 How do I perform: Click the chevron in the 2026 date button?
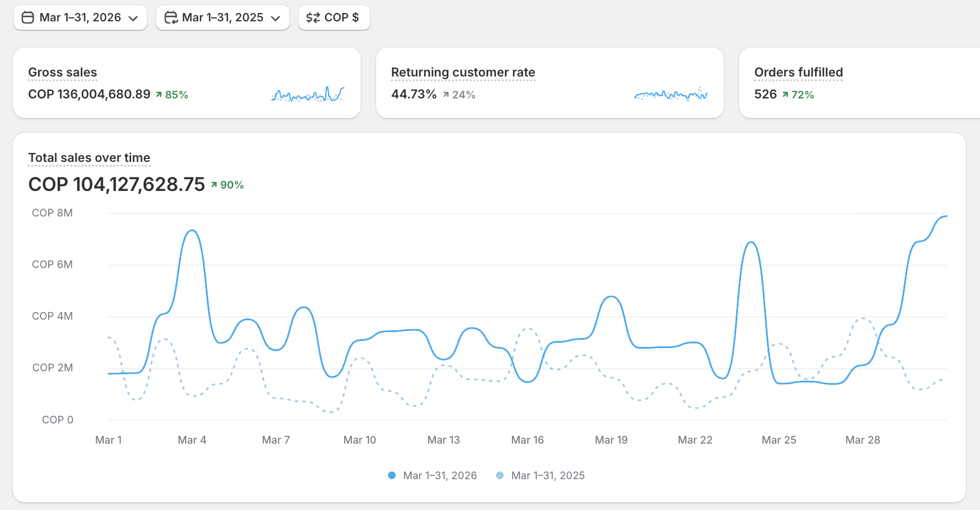point(133,18)
